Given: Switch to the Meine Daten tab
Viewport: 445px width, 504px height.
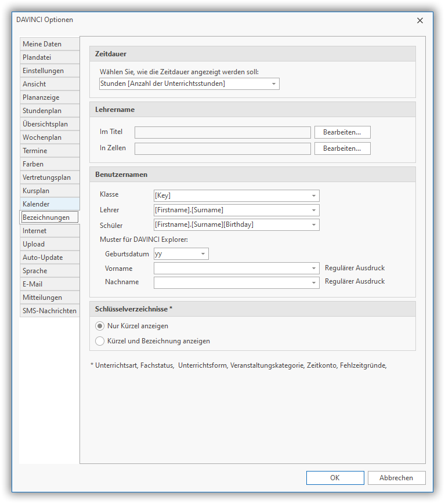Looking at the screenshot, I should 49,44.
